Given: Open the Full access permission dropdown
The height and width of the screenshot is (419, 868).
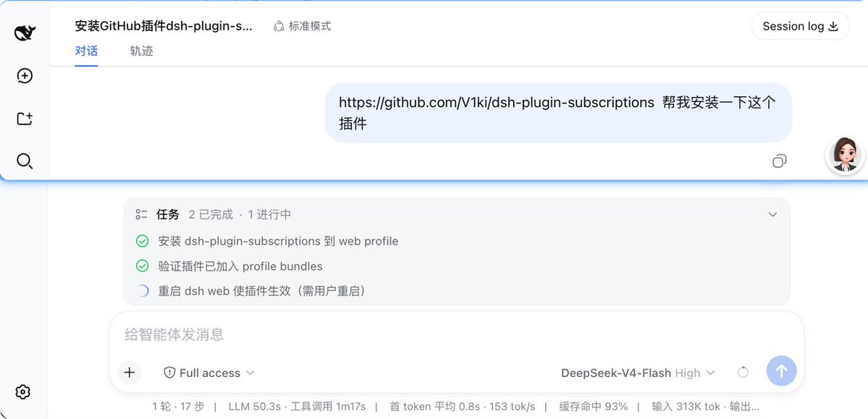Looking at the screenshot, I should 209,373.
